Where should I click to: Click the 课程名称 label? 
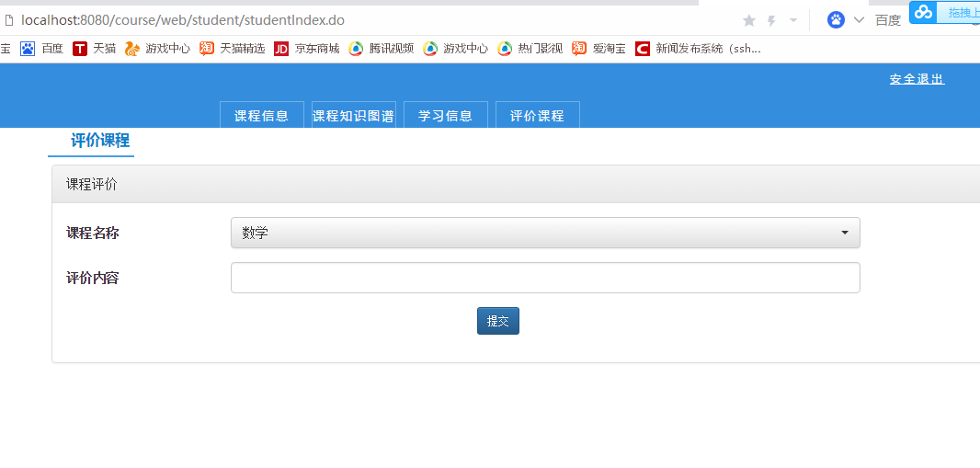pos(93,234)
